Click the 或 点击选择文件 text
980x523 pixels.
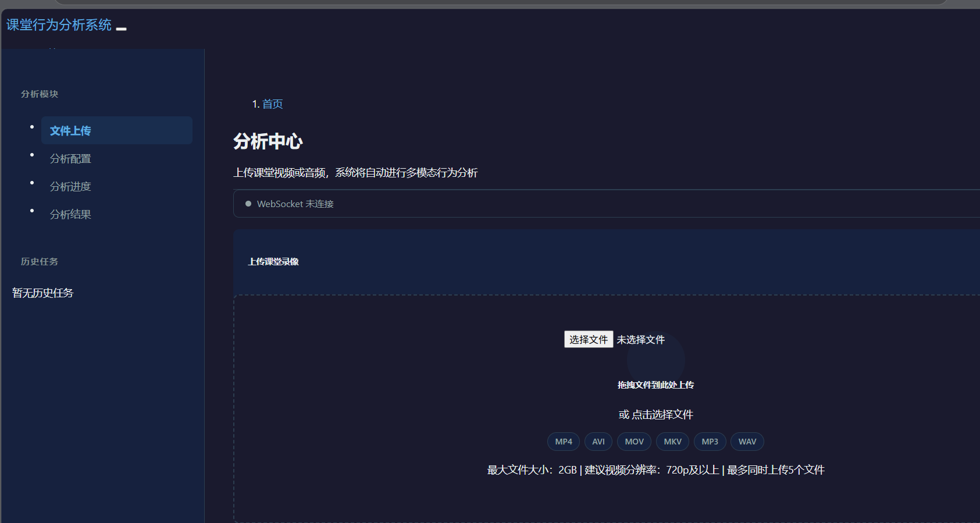coord(655,415)
